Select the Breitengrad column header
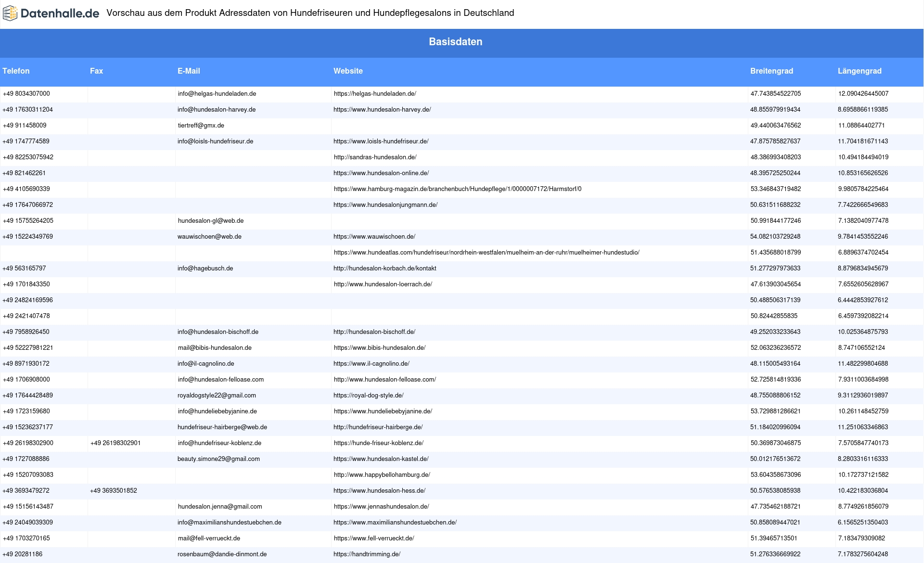 pos(771,71)
